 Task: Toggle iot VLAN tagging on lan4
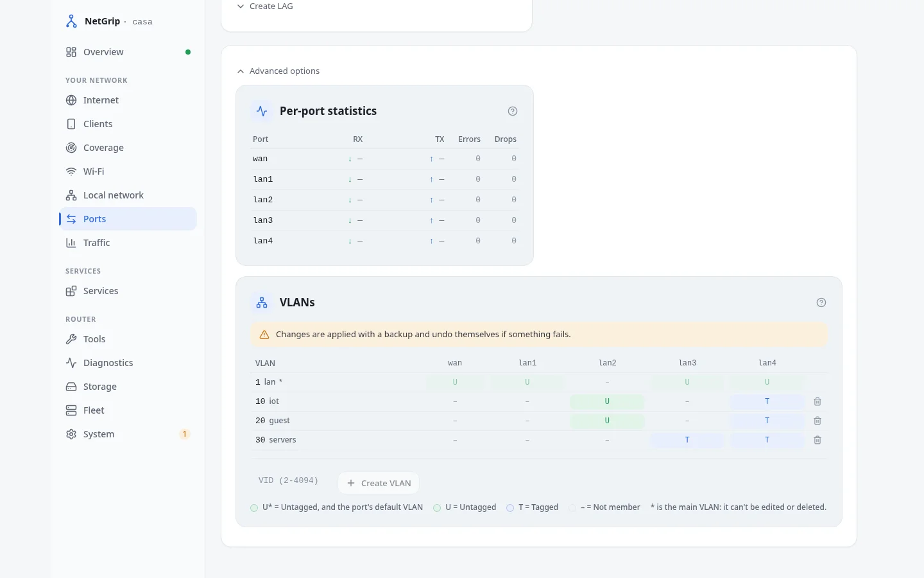coord(767,401)
